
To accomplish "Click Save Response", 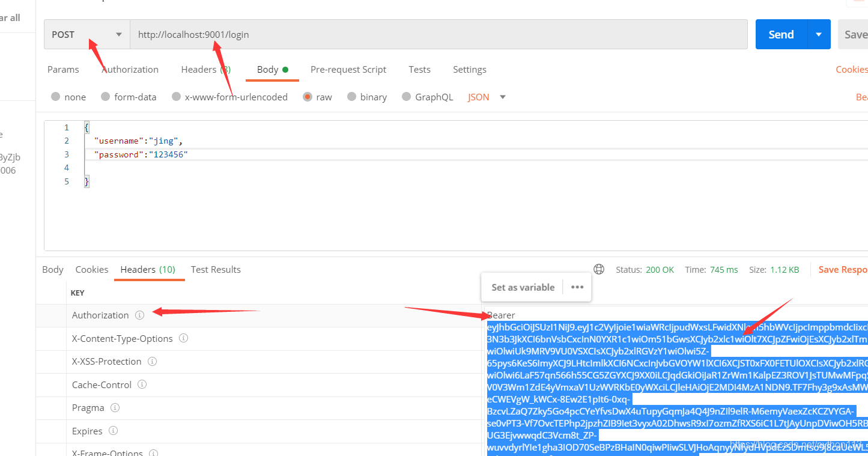I will tap(843, 270).
